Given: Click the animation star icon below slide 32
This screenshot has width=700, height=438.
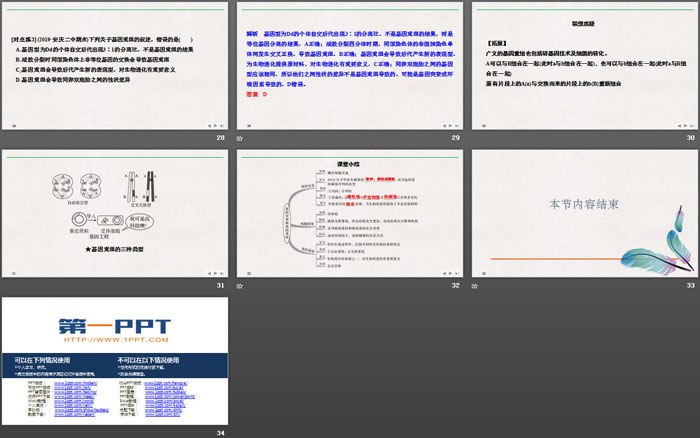Looking at the screenshot, I should pos(241,285).
